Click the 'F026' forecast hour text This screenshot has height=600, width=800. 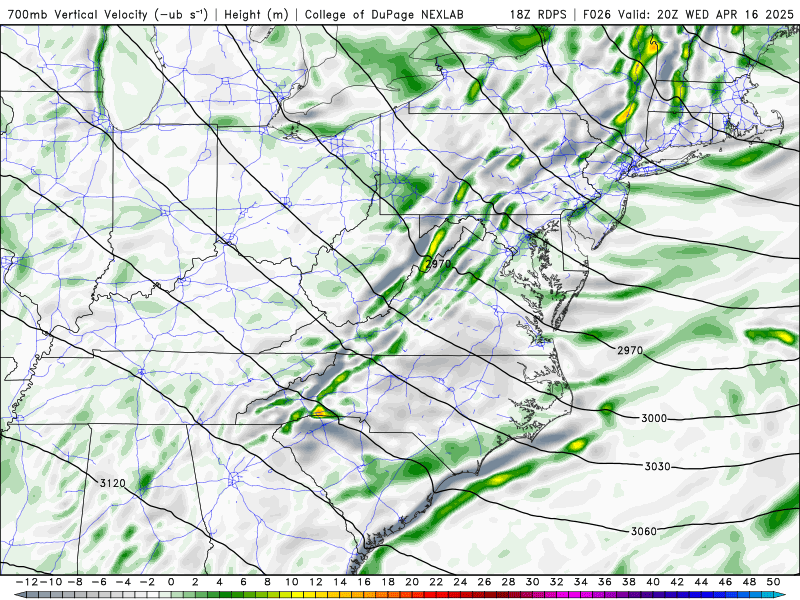(x=597, y=14)
